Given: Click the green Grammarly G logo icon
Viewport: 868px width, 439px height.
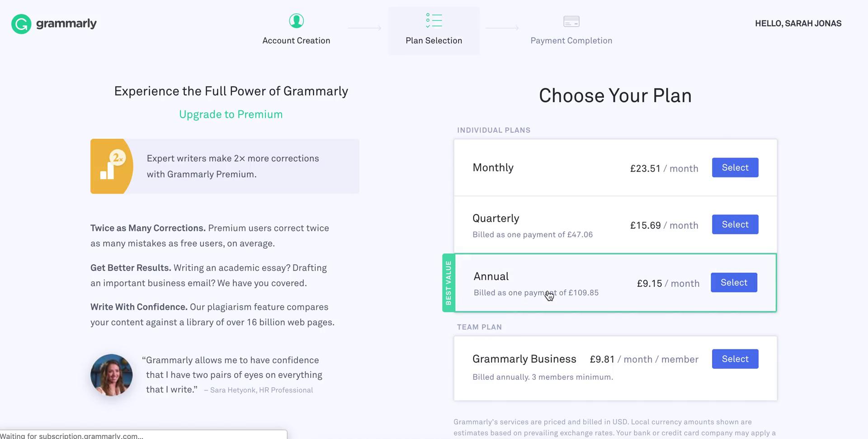Looking at the screenshot, I should click(x=21, y=24).
